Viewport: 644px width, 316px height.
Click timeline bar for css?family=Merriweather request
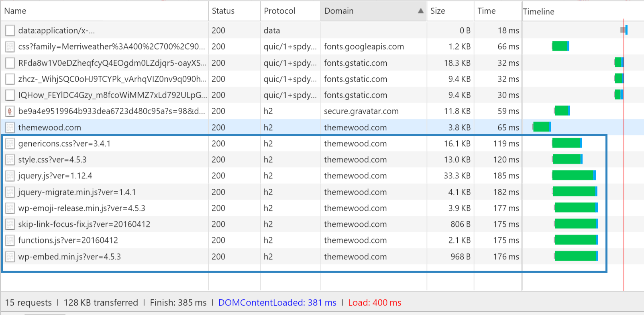tap(560, 46)
